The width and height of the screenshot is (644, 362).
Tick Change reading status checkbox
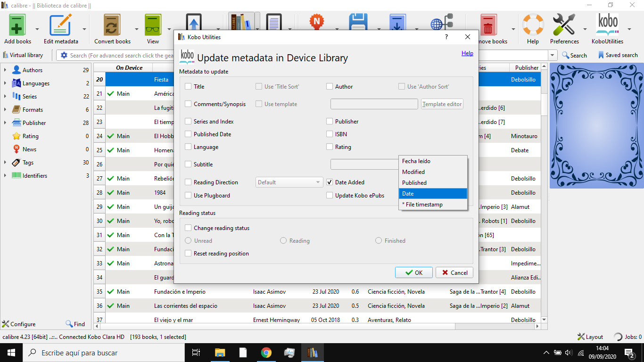(x=188, y=228)
